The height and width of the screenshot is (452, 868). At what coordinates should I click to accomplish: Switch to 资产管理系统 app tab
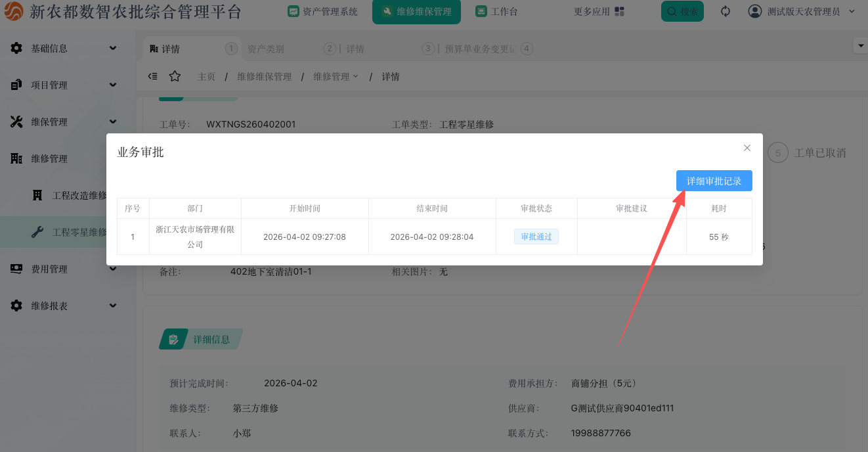pos(323,11)
